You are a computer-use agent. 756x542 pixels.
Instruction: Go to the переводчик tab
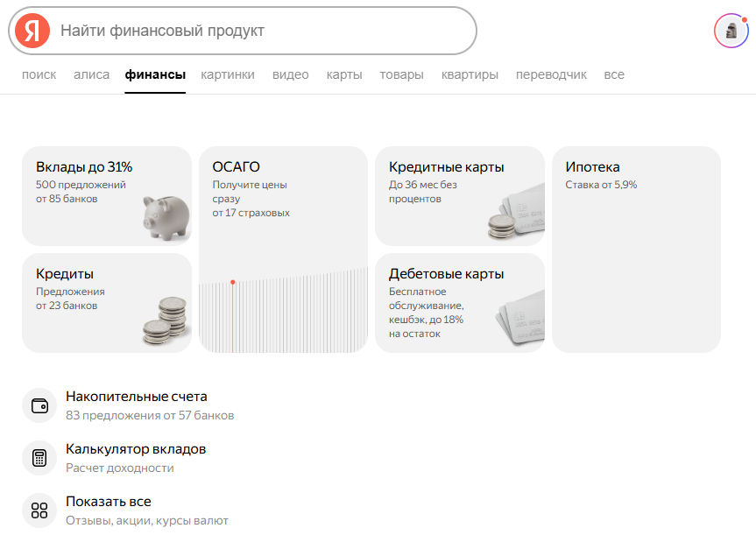tap(551, 74)
